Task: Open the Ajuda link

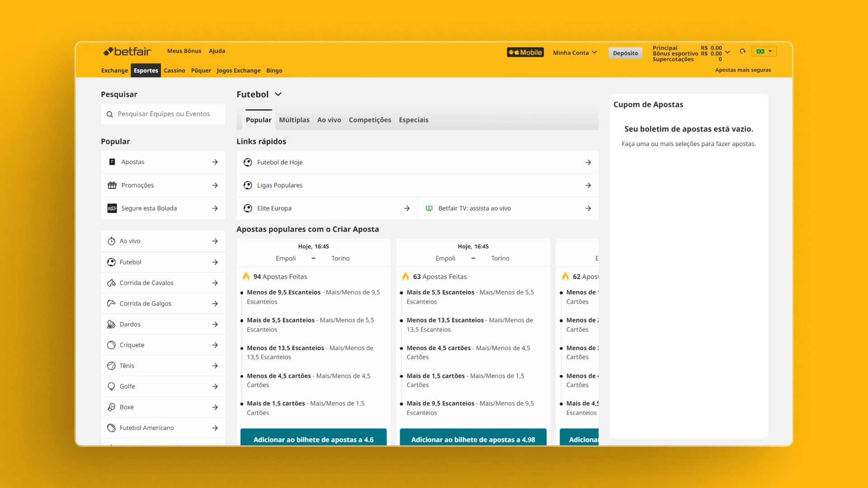Action: point(217,51)
